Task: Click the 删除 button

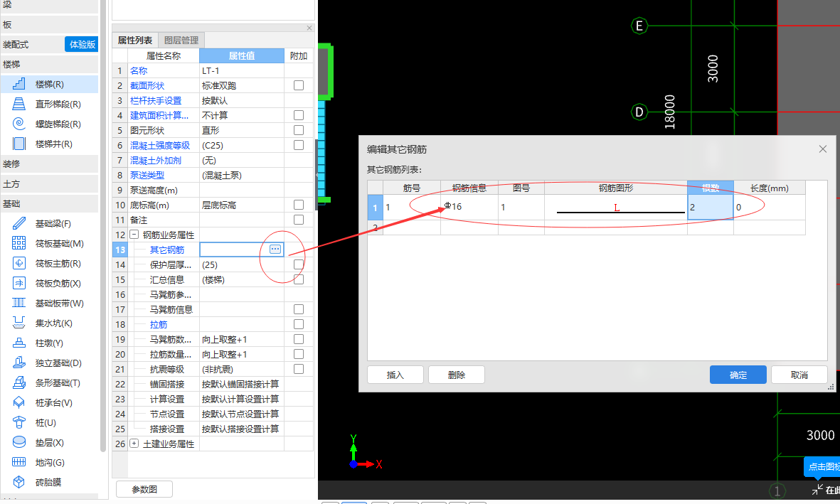Action: pos(457,375)
